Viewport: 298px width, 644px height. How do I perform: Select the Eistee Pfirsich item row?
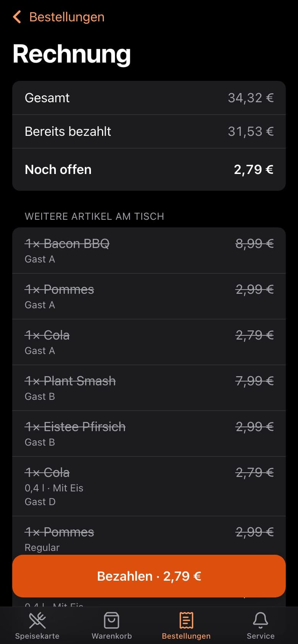coord(149,434)
